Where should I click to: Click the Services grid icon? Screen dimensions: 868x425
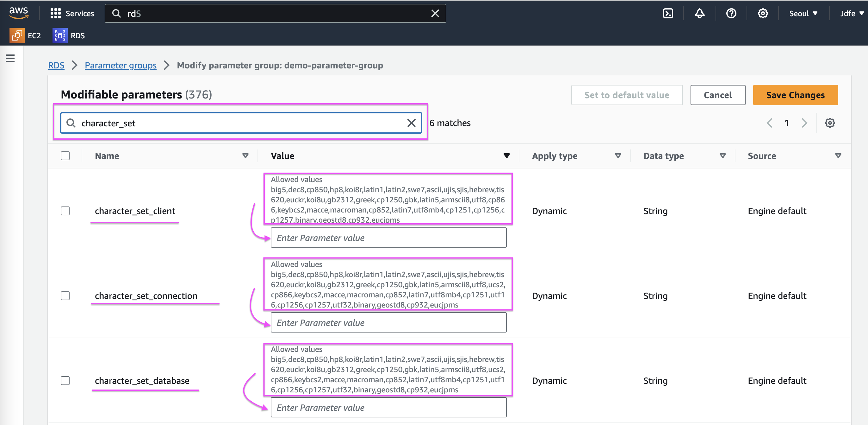55,14
